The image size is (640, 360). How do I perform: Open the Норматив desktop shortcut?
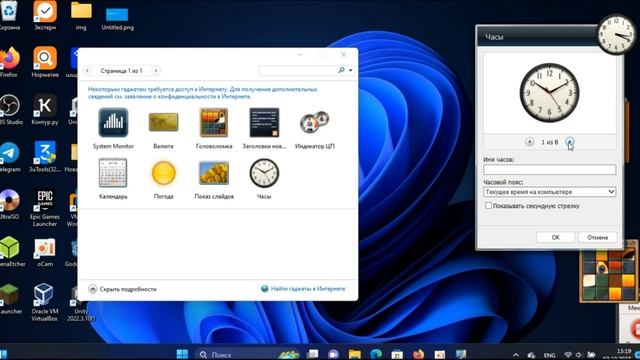click(45, 62)
